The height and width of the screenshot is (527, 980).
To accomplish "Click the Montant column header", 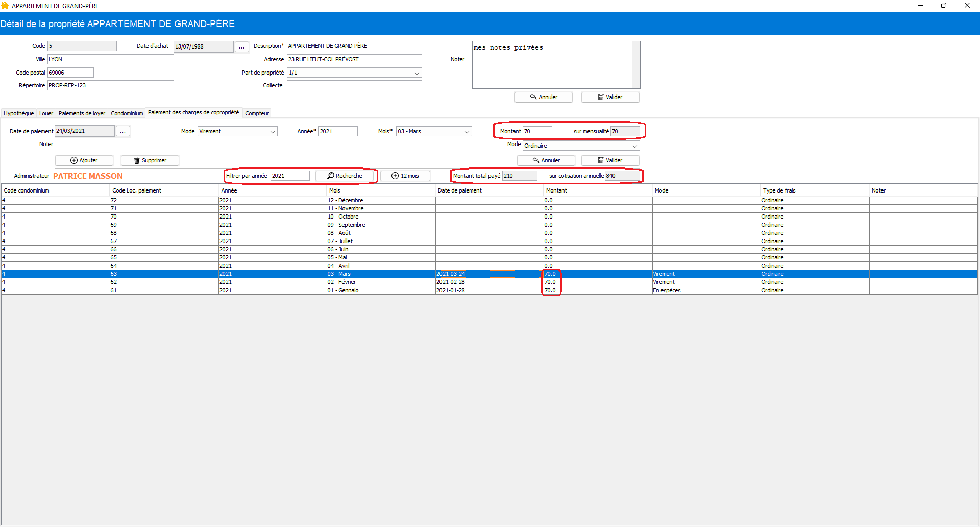I will point(598,190).
